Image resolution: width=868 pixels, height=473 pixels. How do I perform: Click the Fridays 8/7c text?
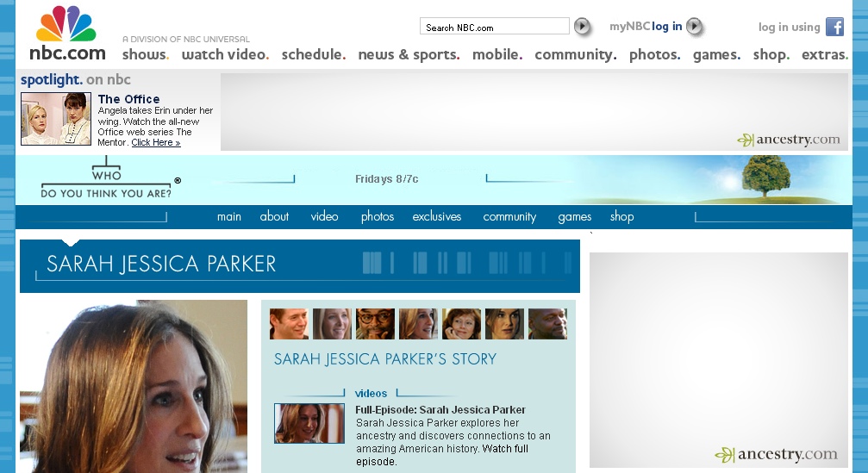coord(387,178)
